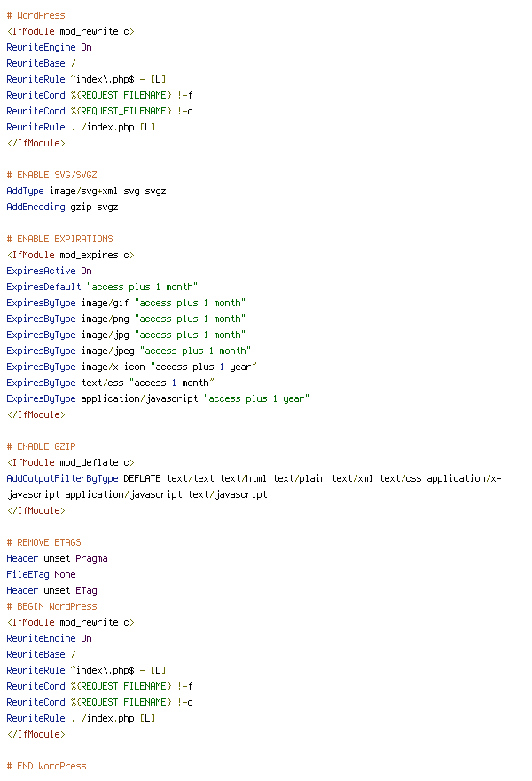
Task: Click the 'FileETag None' line
Action: coord(42,574)
